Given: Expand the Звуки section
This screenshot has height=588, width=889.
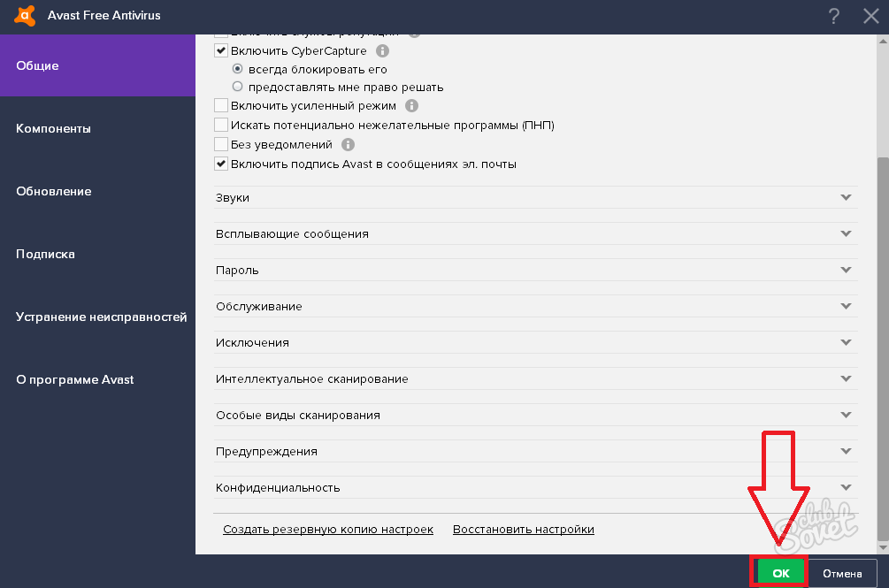Looking at the screenshot, I should click(535, 198).
